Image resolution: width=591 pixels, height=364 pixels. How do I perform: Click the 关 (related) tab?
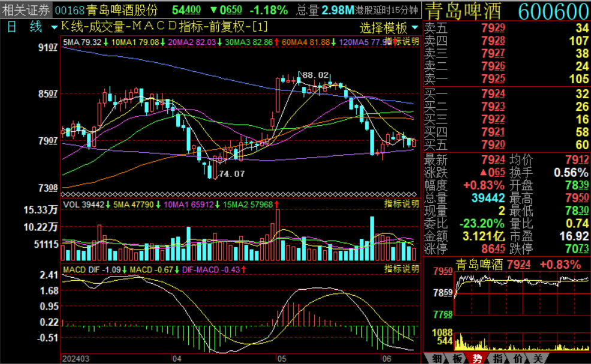point(538,358)
